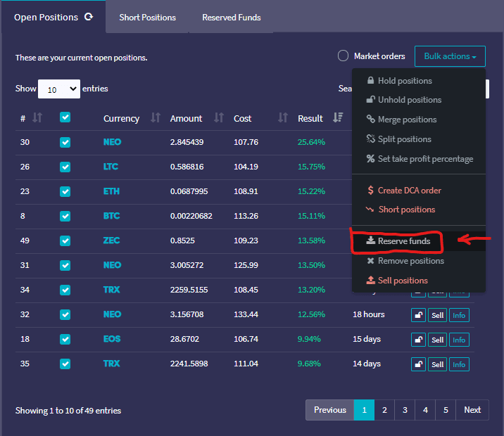Screen dimensions: 504x436
Task: Go to page 2
Action: point(384,410)
